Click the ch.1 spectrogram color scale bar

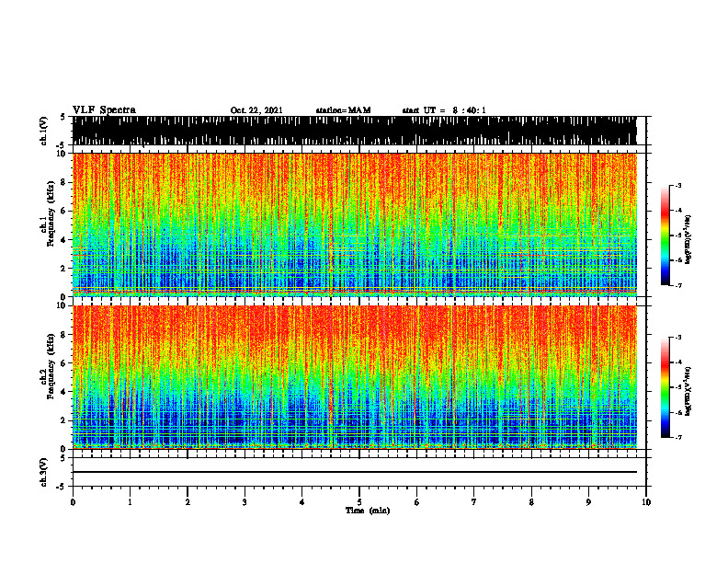(x=665, y=236)
